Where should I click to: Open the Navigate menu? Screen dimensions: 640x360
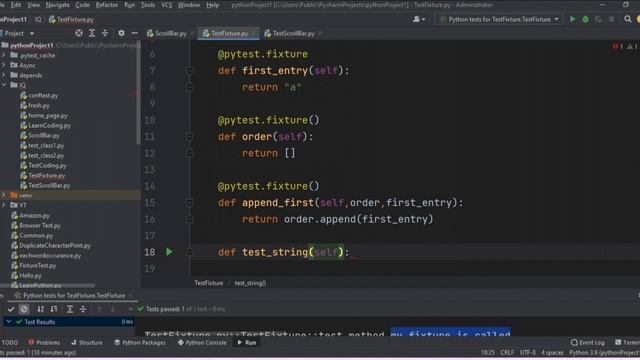coord(57,5)
